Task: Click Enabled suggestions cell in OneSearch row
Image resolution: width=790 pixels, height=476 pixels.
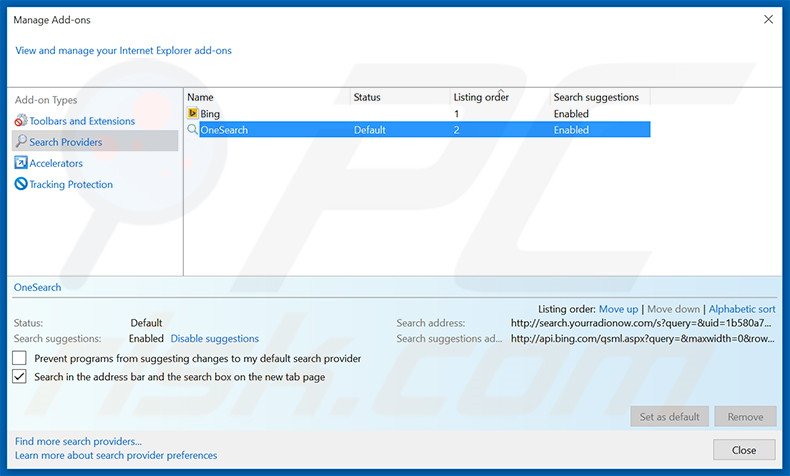Action: 571,130
